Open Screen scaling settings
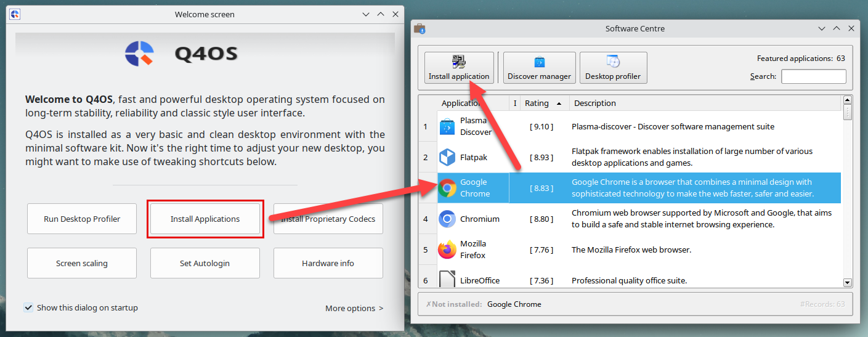 pos(82,263)
